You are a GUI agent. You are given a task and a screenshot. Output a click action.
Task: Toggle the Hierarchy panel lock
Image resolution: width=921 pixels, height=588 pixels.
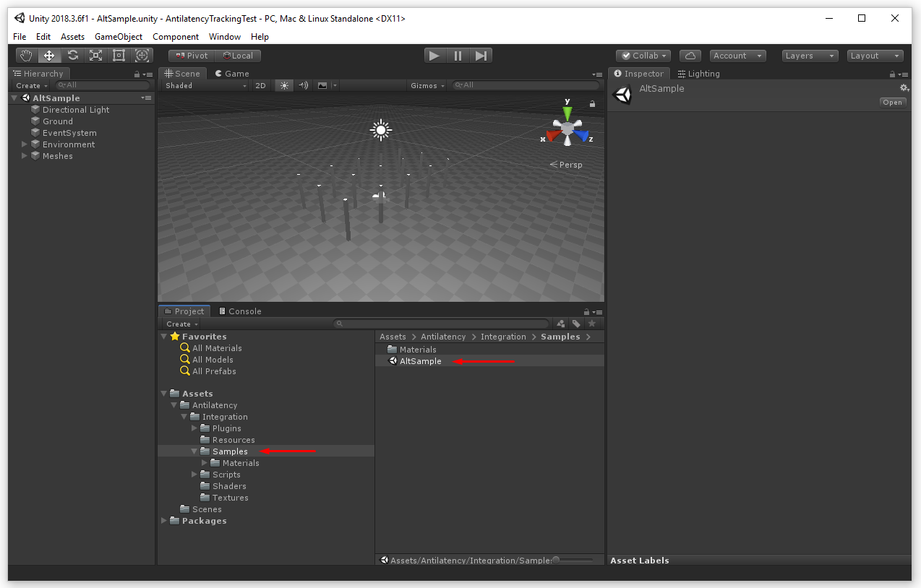137,74
